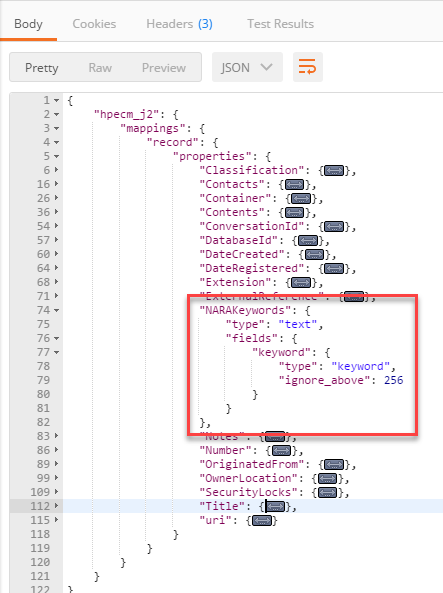Open the Headers (3) tab
The image size is (443, 593).
point(179,24)
